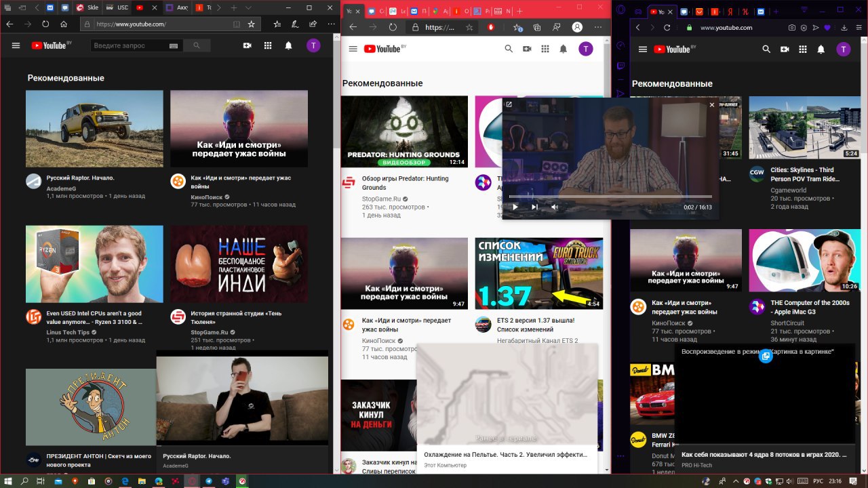The height and width of the screenshot is (488, 868).
Task: Open the YouTube apps grid in the middle window
Action: pyautogui.click(x=545, y=49)
